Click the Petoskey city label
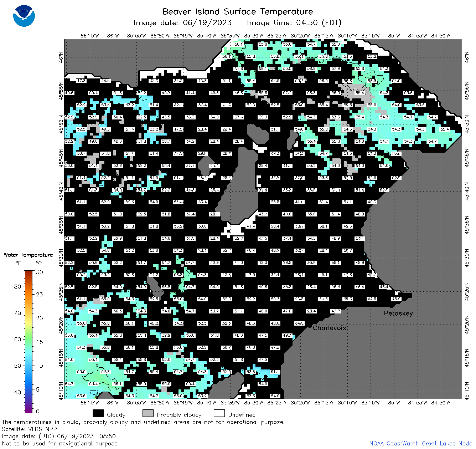 click(x=398, y=313)
